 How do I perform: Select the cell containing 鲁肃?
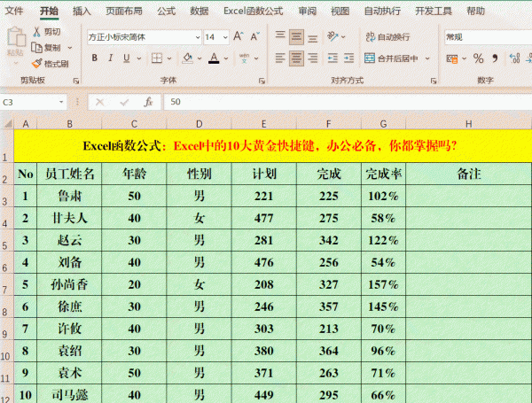(x=69, y=196)
